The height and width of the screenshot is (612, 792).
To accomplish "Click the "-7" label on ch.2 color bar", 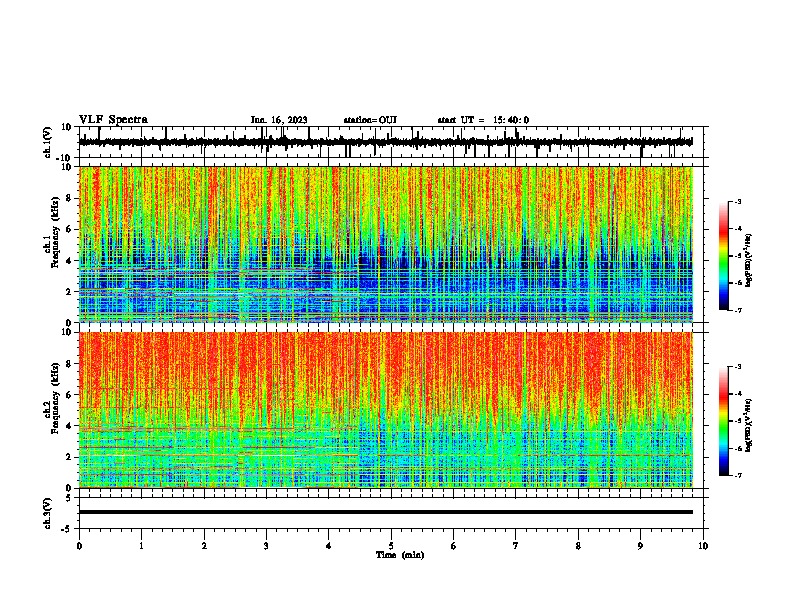I will point(737,475).
